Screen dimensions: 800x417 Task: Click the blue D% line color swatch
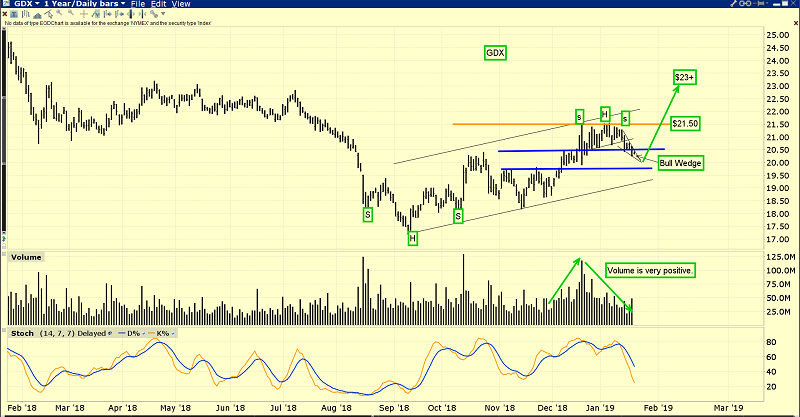[121, 333]
